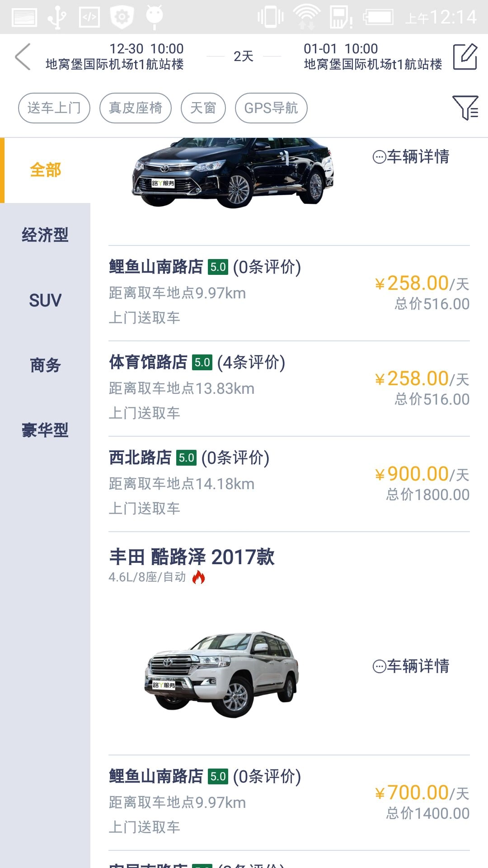
Task: Select the 商务 category tab
Action: tap(45, 365)
